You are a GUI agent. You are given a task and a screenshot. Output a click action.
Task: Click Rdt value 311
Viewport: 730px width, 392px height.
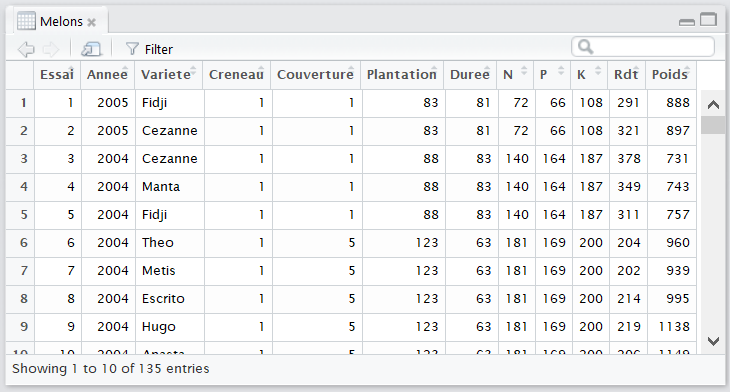[629, 215]
